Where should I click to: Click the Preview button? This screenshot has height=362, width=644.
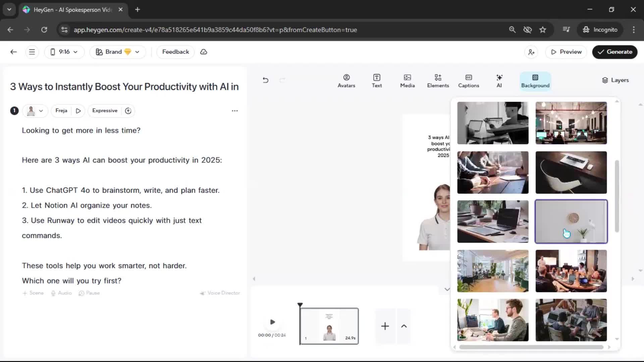pyautogui.click(x=566, y=52)
